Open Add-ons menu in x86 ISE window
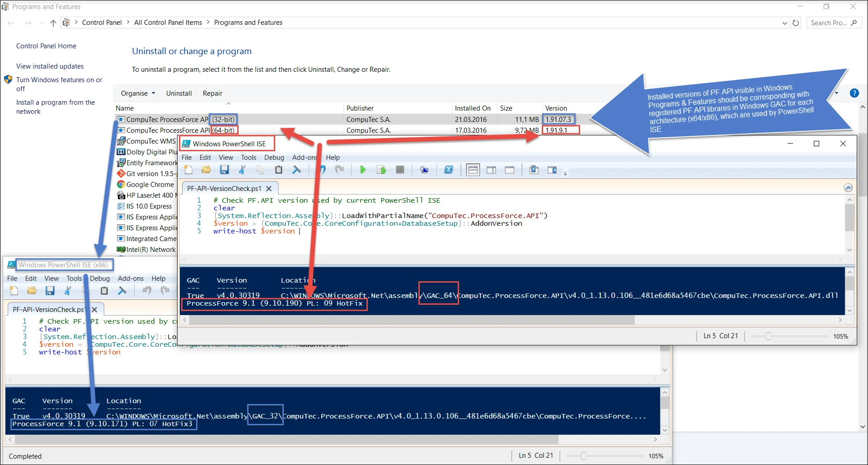868x465 pixels. pyautogui.click(x=131, y=279)
